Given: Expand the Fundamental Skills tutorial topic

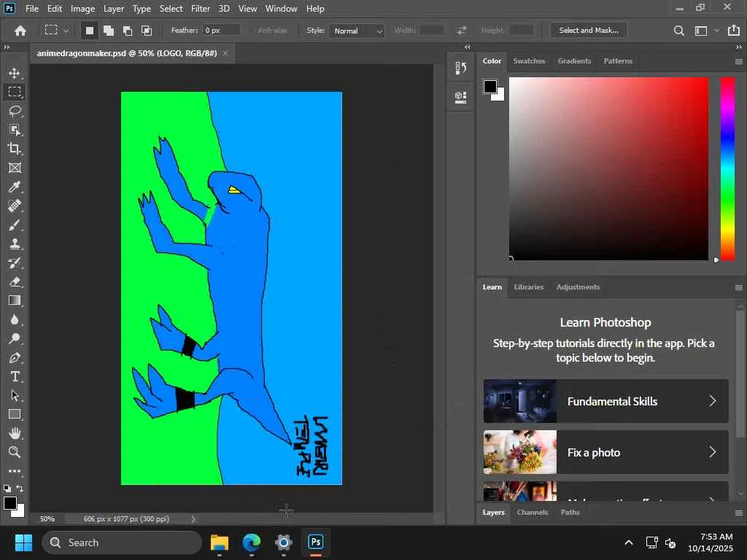Looking at the screenshot, I should (605, 401).
